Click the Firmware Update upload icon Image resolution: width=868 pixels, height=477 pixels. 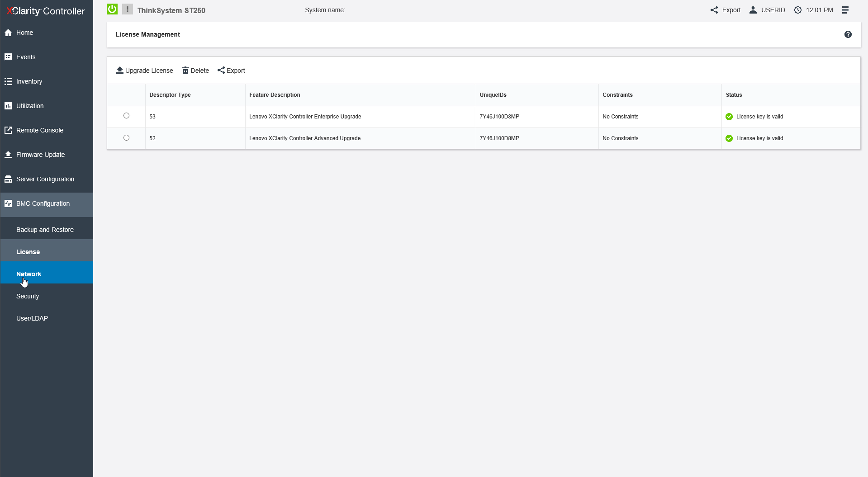point(8,155)
